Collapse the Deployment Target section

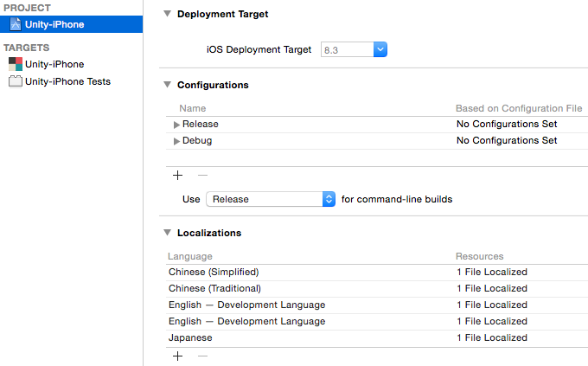167,14
